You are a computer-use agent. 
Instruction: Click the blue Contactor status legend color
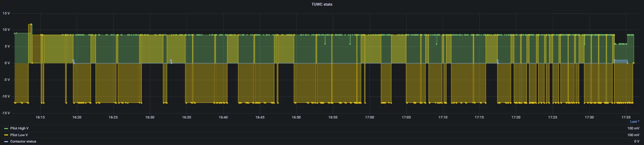tap(6, 141)
